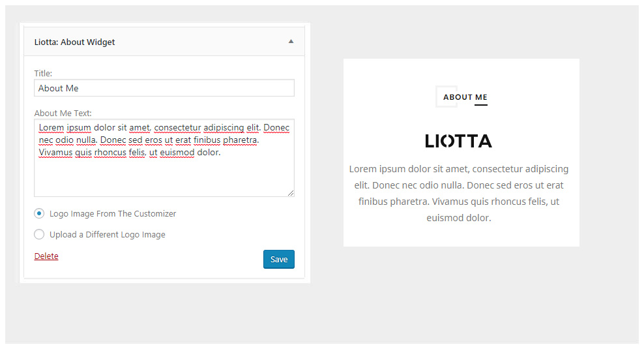Collapse the Liotta: About Widget panel arrow
Screen dimensions: 644x349
291,42
